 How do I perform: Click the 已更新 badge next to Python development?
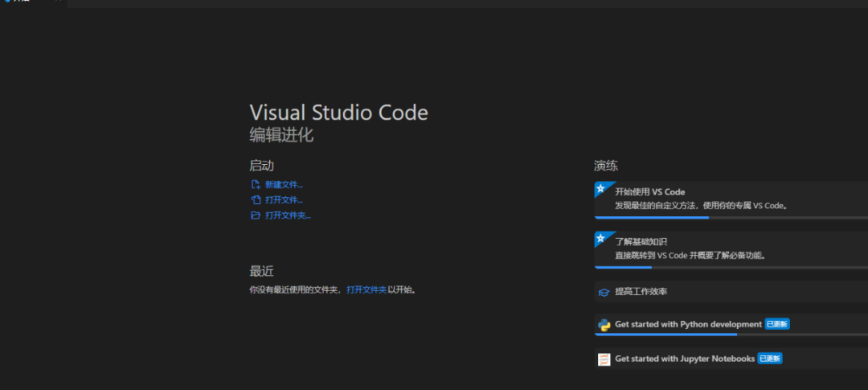[777, 324]
